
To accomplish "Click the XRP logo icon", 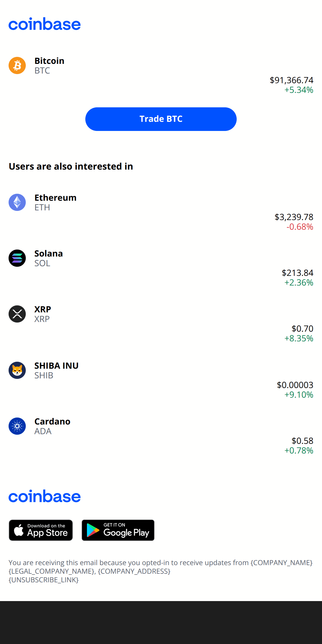I will [17, 314].
